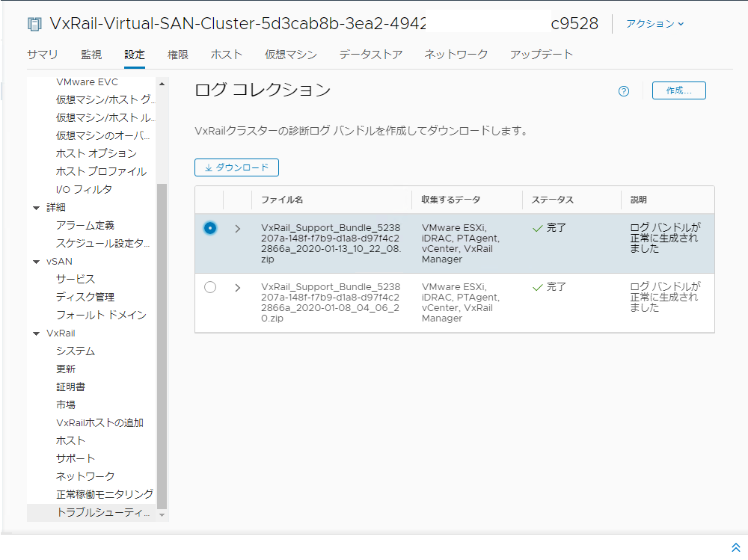Open vSAN サービス item

[x=76, y=279]
